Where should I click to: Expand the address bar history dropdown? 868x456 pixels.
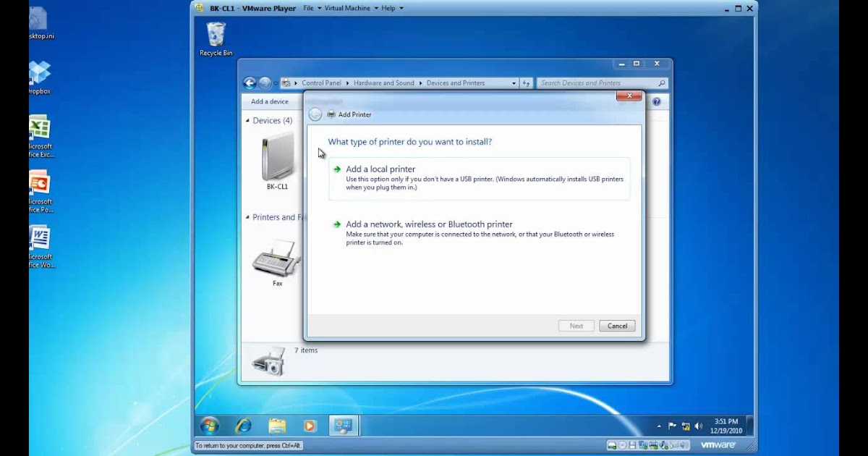514,83
